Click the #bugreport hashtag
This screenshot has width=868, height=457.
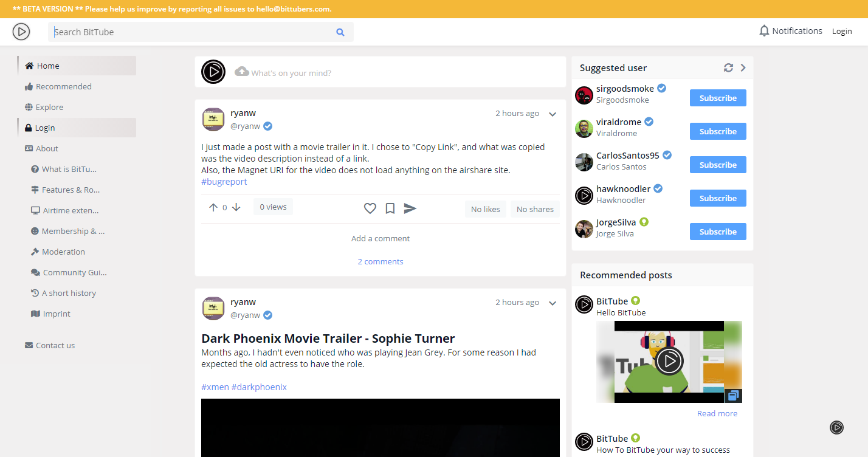point(224,182)
